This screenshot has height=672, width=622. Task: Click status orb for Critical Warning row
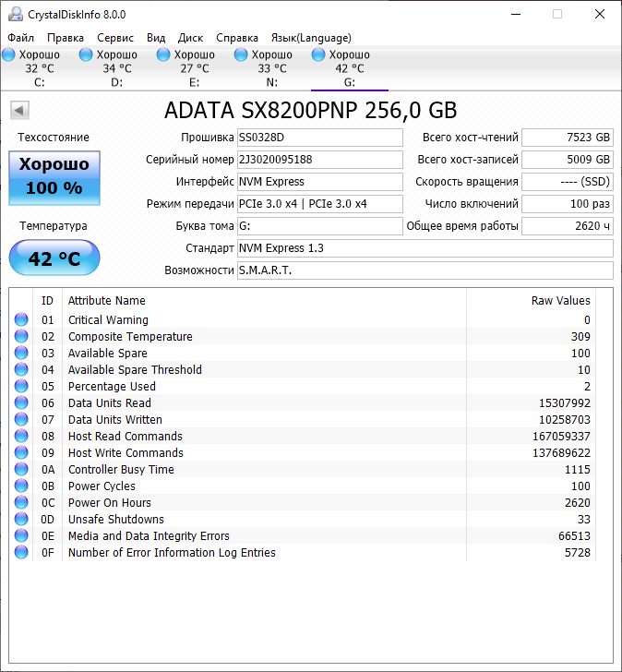pos(21,319)
